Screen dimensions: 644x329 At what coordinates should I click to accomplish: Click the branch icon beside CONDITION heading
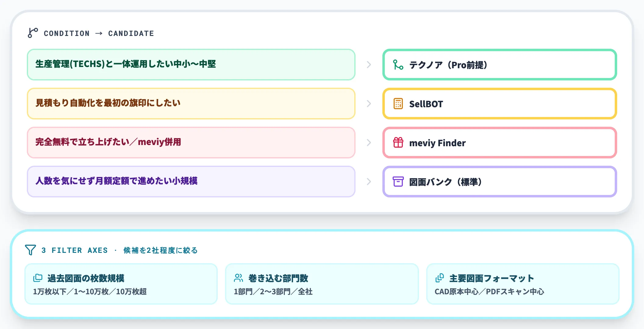(33, 33)
